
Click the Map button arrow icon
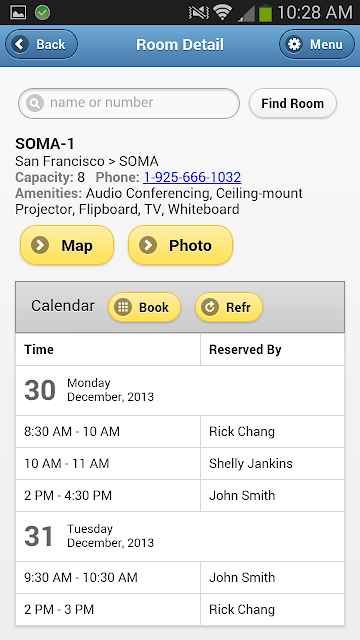(x=40, y=245)
